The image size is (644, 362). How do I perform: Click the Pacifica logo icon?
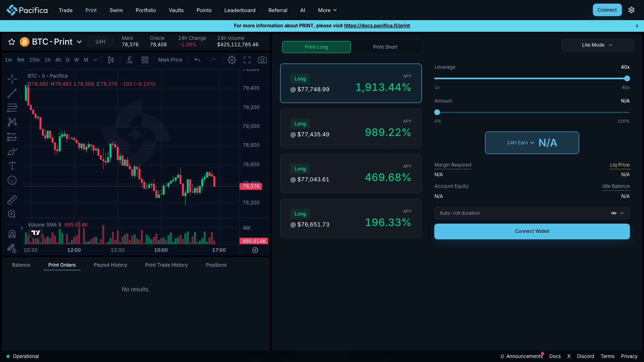pos(12,10)
